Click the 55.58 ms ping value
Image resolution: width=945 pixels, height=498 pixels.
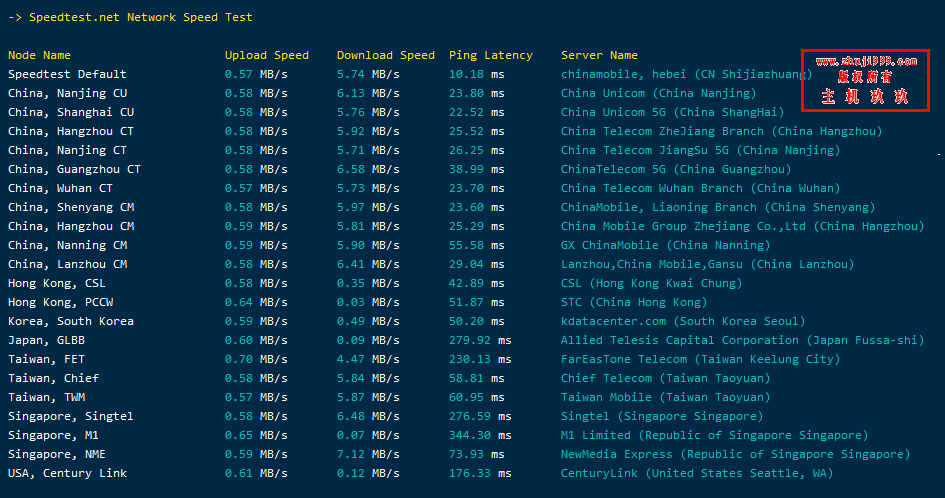477,245
